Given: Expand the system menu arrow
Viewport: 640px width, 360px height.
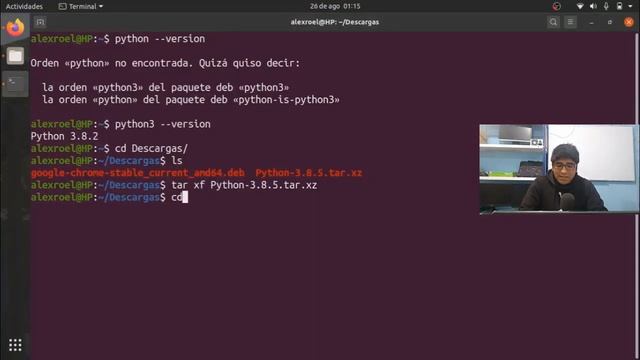Looking at the screenshot, I should 630,7.
